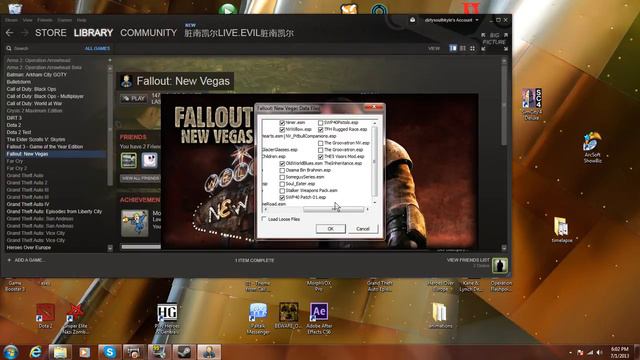This screenshot has height=360, width=640.
Task: Select DiRT 3 in game list
Action: click(x=14, y=118)
